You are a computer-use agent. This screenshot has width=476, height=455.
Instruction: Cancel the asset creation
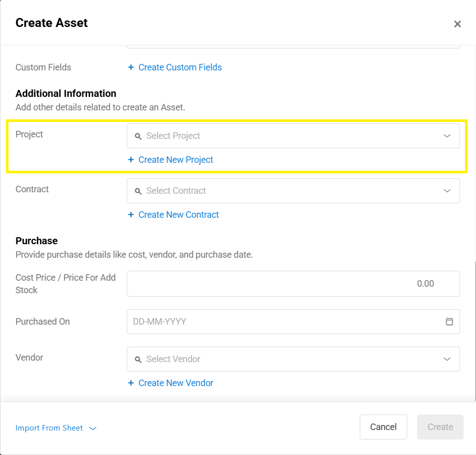383,427
